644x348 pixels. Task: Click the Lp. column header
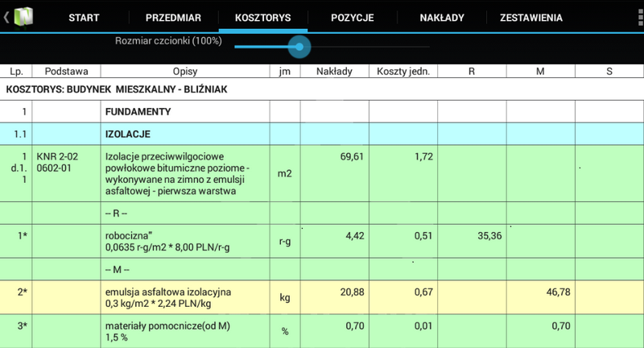(16, 71)
